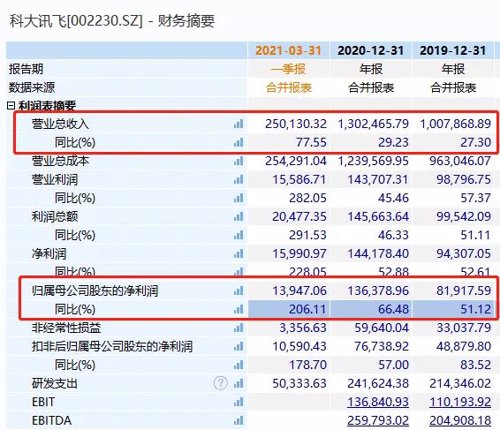Select the 2020-12-31 column header

pos(371,51)
